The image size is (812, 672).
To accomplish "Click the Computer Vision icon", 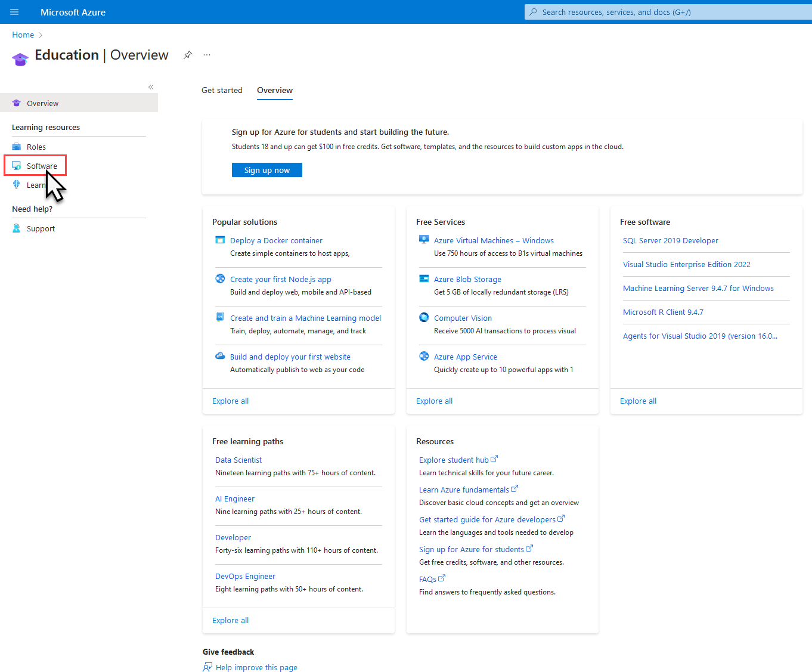I will 424,317.
